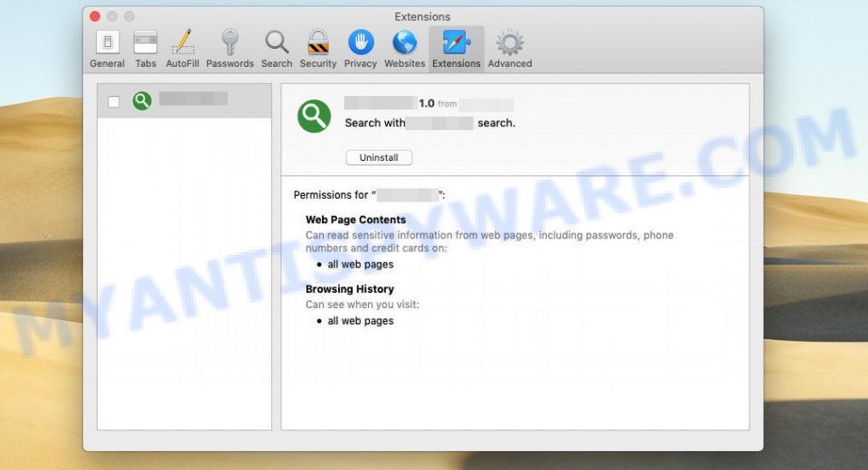
Task: Click the 'Web Page Contents' heading
Action: (x=355, y=220)
